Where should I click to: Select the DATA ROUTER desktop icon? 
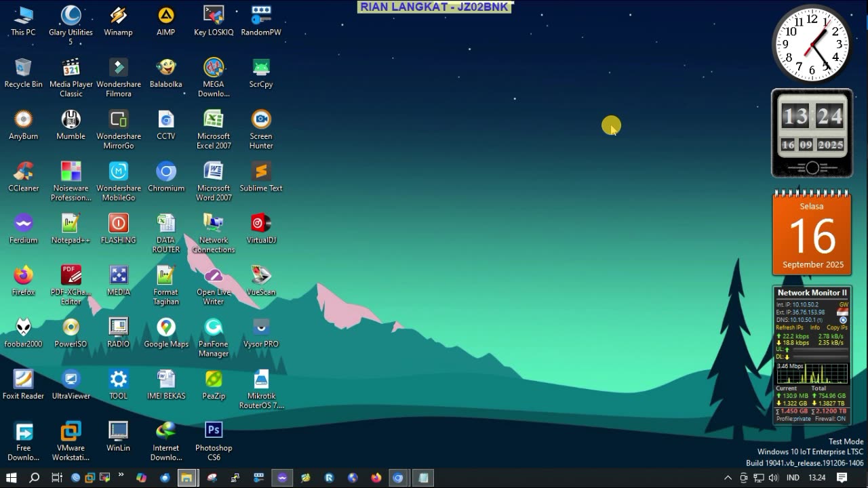pyautogui.click(x=165, y=234)
